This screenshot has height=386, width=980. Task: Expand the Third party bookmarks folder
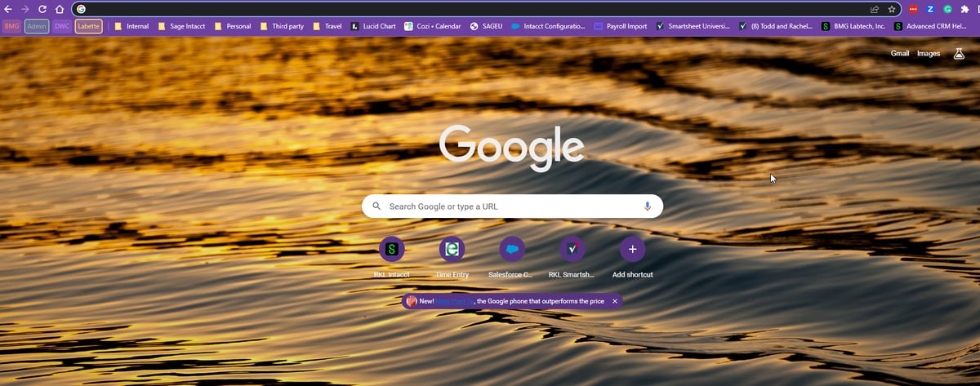pyautogui.click(x=282, y=26)
